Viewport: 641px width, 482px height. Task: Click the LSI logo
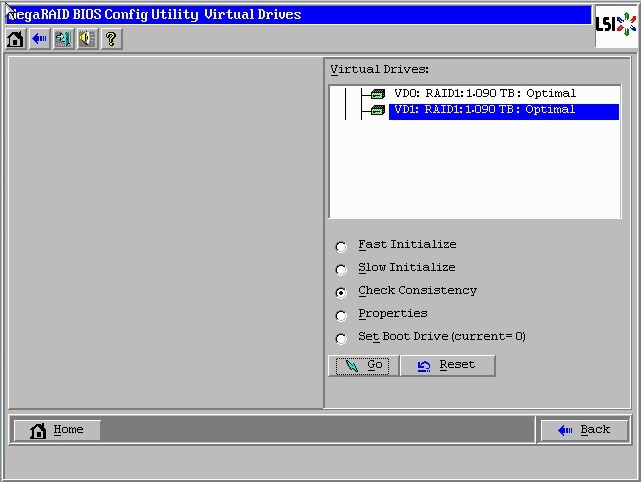(616, 25)
